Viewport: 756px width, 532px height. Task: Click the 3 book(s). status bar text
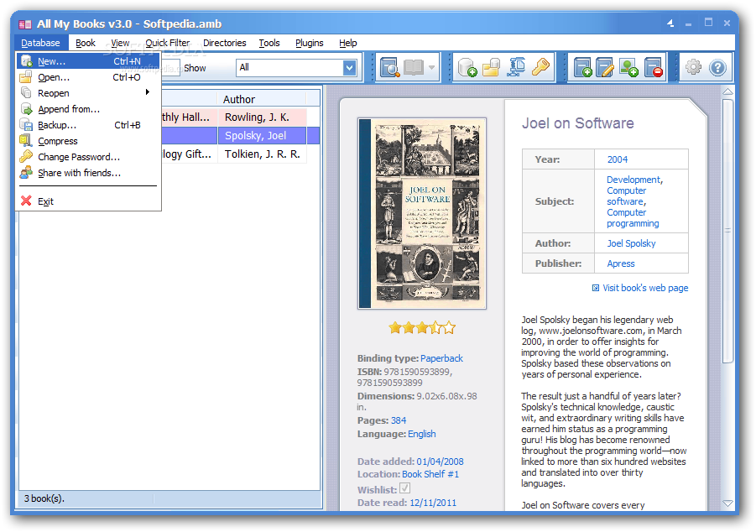pos(44,498)
